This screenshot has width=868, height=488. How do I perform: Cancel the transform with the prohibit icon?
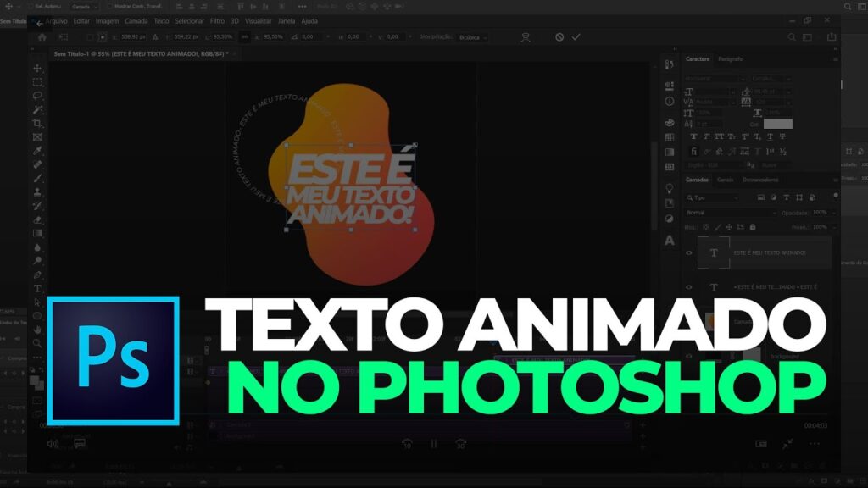(x=559, y=37)
